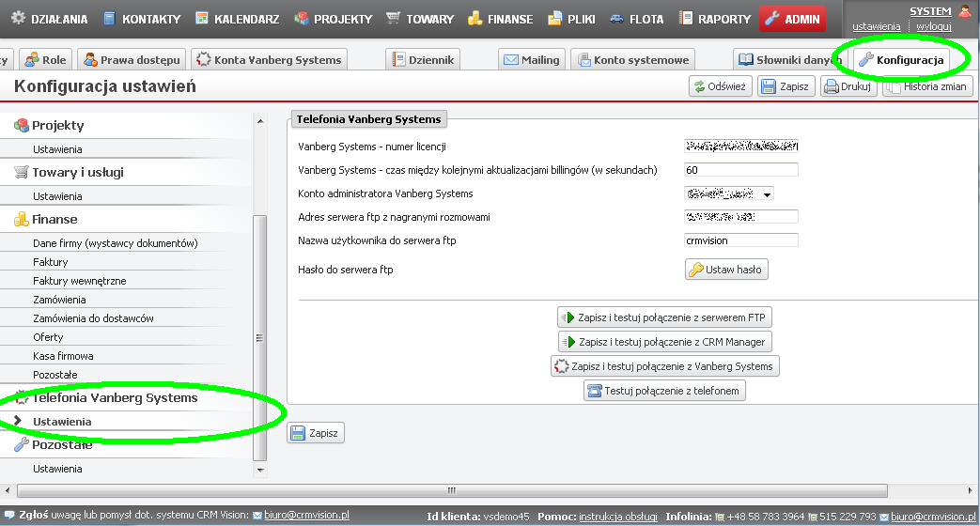This screenshot has width=980, height=526.
Task: Open the Kalendarz module
Action: (201, 18)
